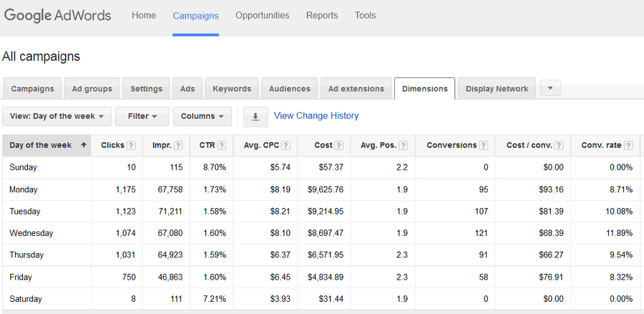Open the Reports menu

[322, 16]
